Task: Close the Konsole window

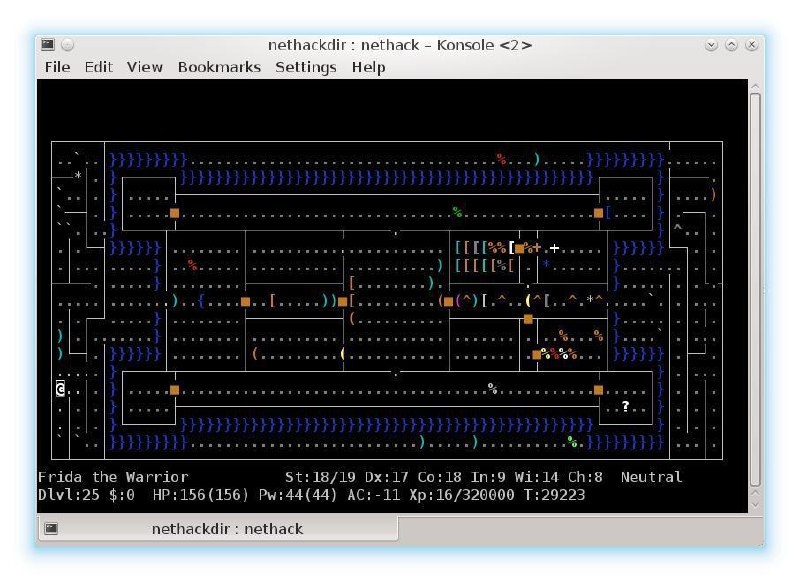Action: [x=751, y=45]
